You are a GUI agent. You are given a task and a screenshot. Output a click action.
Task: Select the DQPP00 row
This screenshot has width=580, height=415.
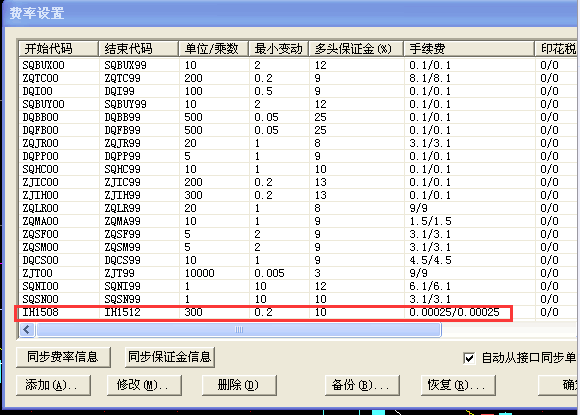pyautogui.click(x=298, y=156)
